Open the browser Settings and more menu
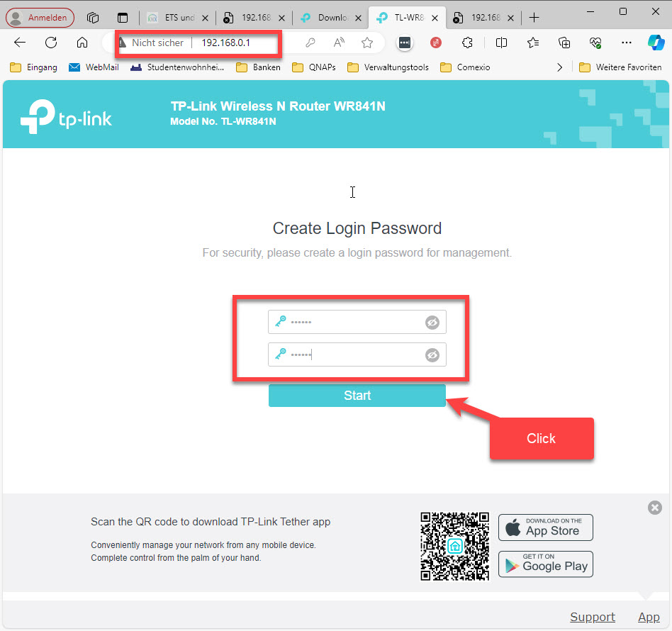Image resolution: width=672 pixels, height=631 pixels. (626, 43)
